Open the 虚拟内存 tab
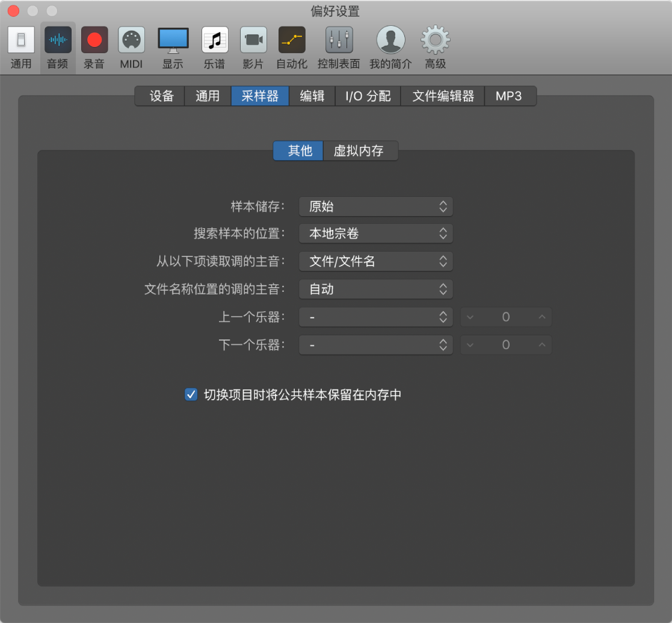 (x=360, y=151)
